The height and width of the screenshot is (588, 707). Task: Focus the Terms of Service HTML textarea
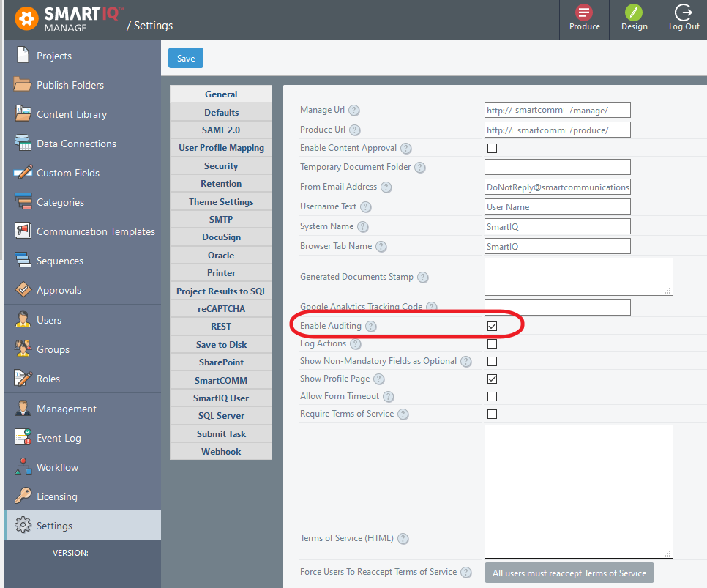tap(578, 491)
